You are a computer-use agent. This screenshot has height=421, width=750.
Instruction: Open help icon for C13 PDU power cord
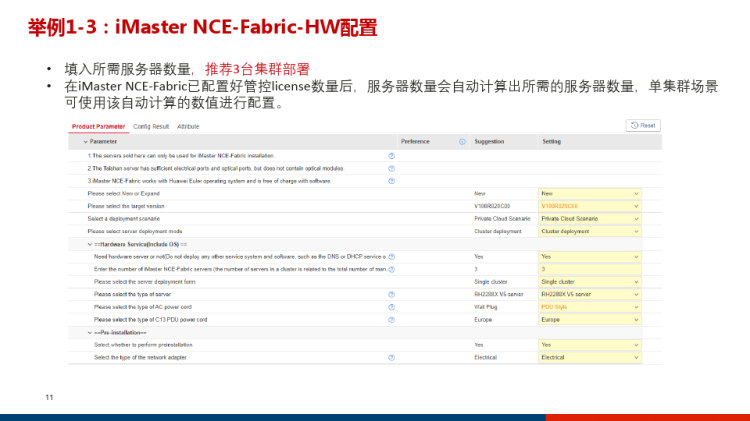(x=391, y=320)
